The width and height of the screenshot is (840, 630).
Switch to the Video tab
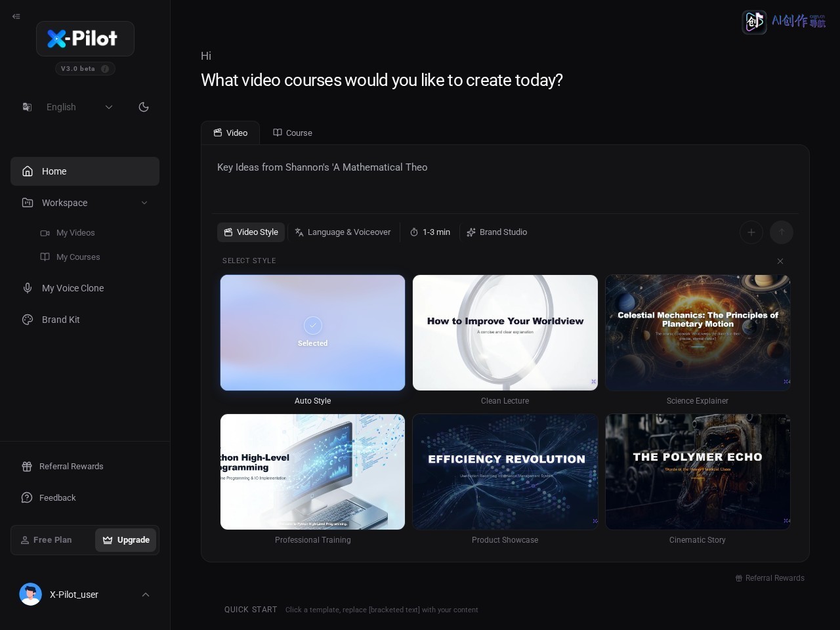(x=230, y=133)
